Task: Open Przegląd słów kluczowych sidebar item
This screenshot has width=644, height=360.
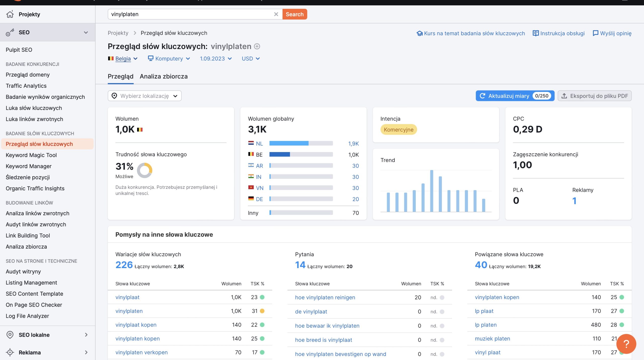Action: 47,144
